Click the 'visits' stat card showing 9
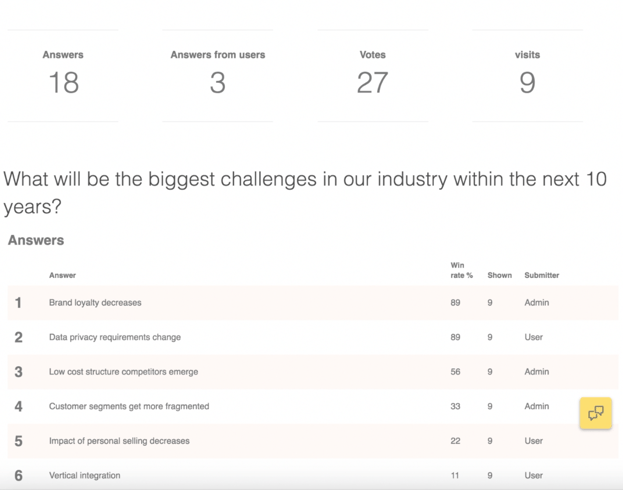This screenshot has height=490, width=623. pyautogui.click(x=527, y=76)
